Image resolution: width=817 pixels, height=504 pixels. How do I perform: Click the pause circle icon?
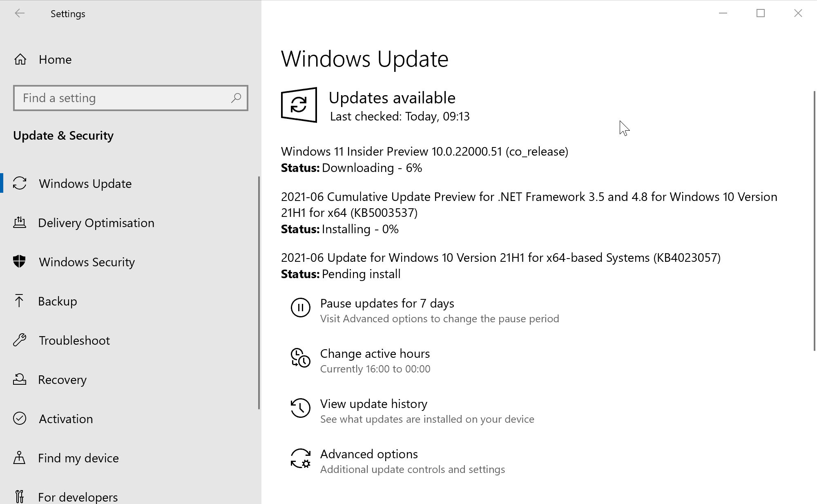coord(300,307)
